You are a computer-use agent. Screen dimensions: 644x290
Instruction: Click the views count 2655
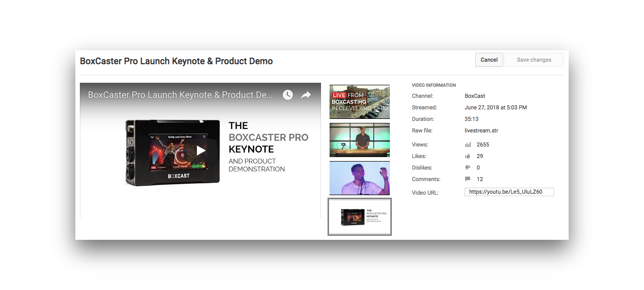point(483,144)
